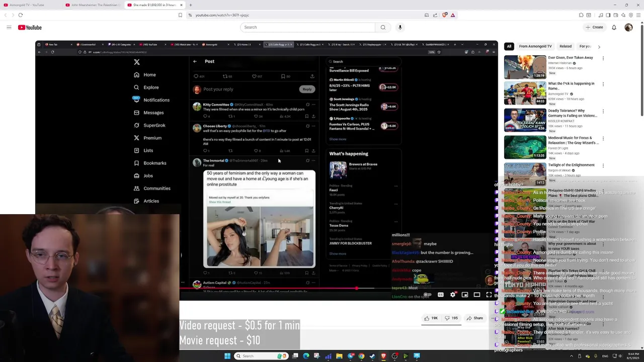Click the Windows taskbar search box
Image resolution: width=644 pixels, height=362 pixels.
coord(262,356)
